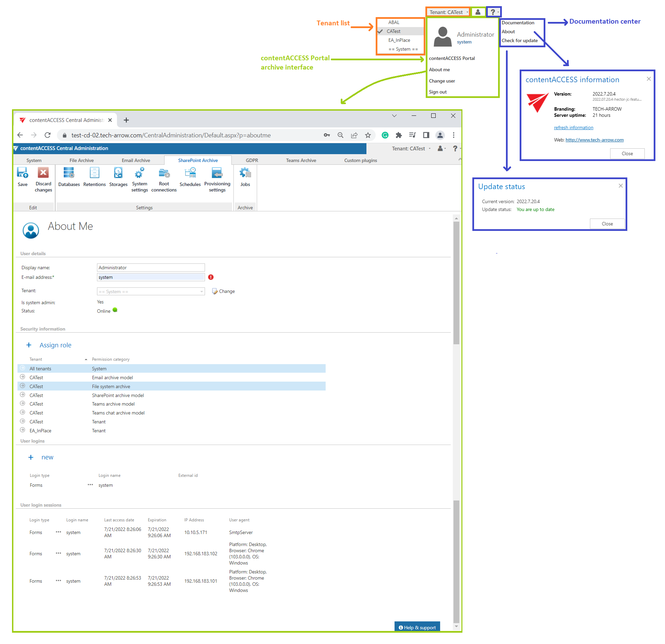
Task: Open the greyed Tenant combo box
Action: (151, 292)
